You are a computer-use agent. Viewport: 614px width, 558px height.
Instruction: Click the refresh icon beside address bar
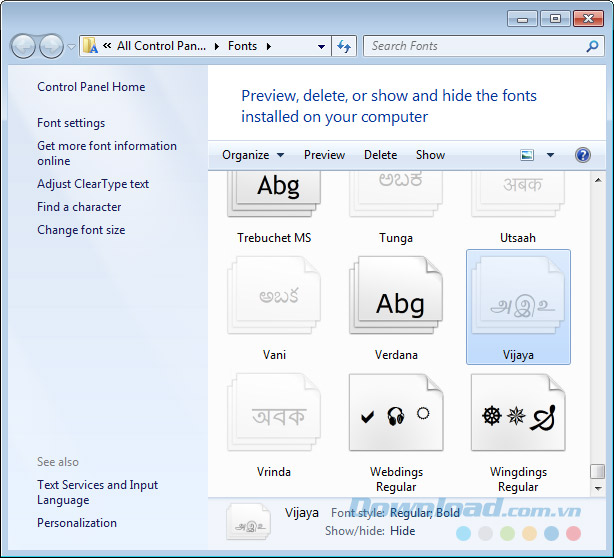point(345,46)
